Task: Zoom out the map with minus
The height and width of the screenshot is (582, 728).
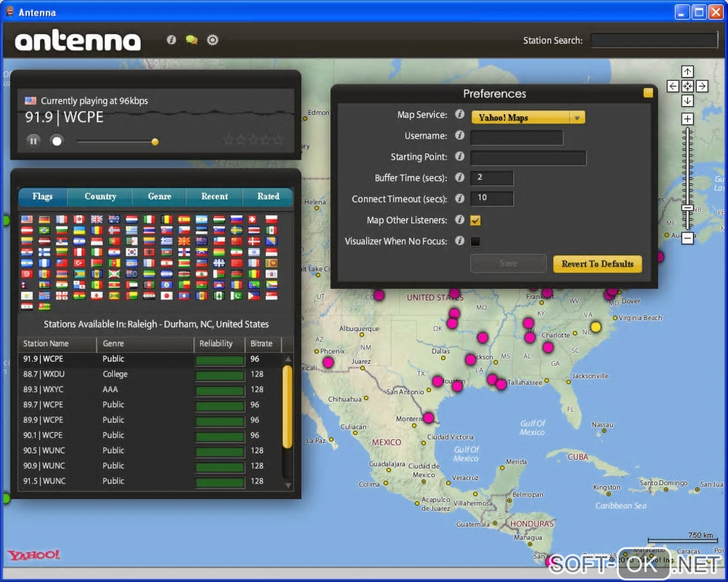Action: tap(687, 238)
